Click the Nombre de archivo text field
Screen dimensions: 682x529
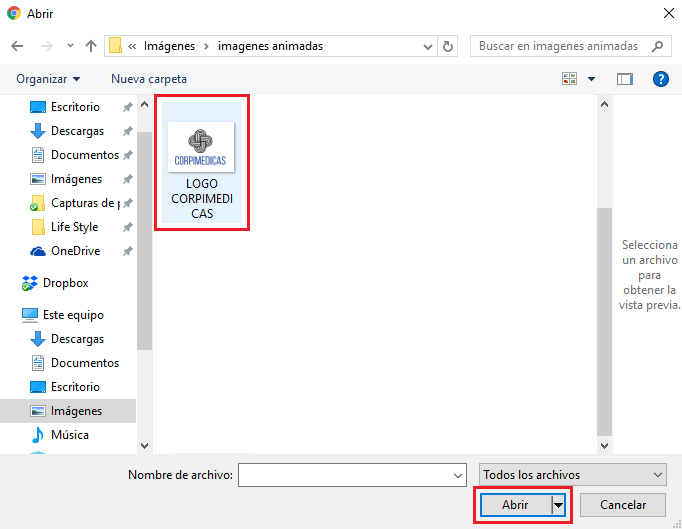point(344,474)
